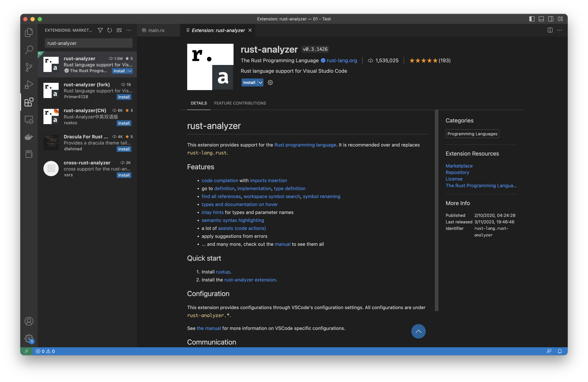Viewport: 588px width, 382px height.
Task: Open the Remote Explorer view
Action: point(29,120)
